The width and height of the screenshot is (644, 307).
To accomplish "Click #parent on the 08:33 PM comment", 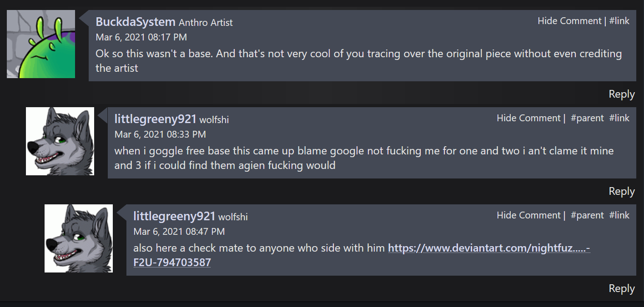I will 587,118.
